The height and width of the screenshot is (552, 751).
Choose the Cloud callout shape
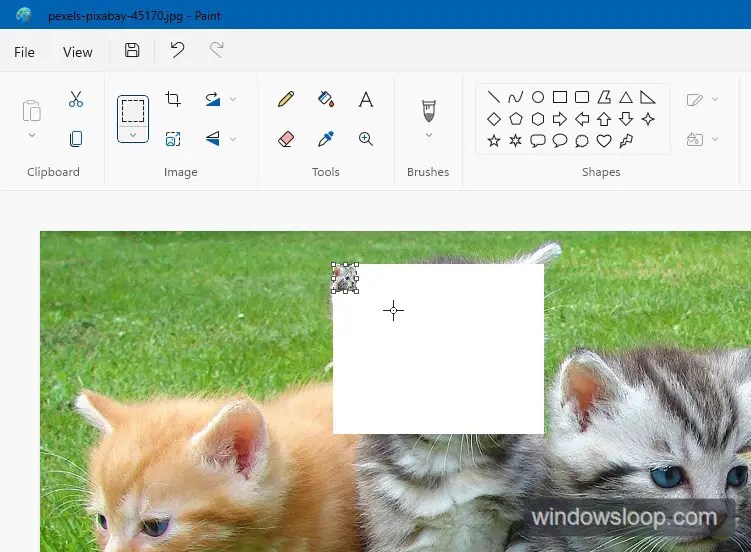582,140
